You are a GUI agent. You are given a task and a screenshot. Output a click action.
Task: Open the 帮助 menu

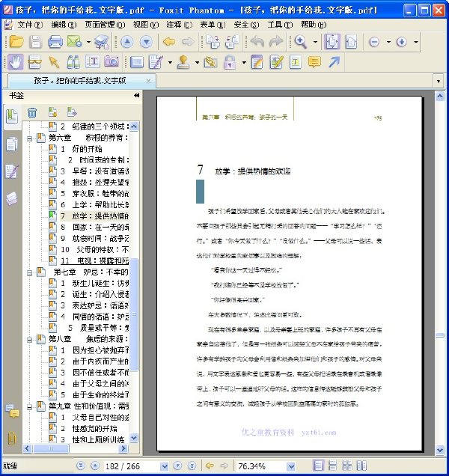click(314, 25)
